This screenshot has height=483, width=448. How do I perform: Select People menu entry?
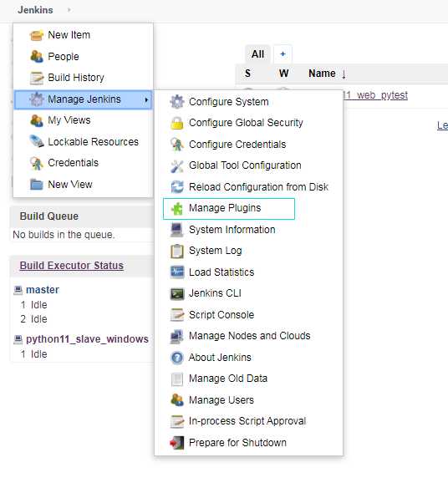click(x=84, y=56)
